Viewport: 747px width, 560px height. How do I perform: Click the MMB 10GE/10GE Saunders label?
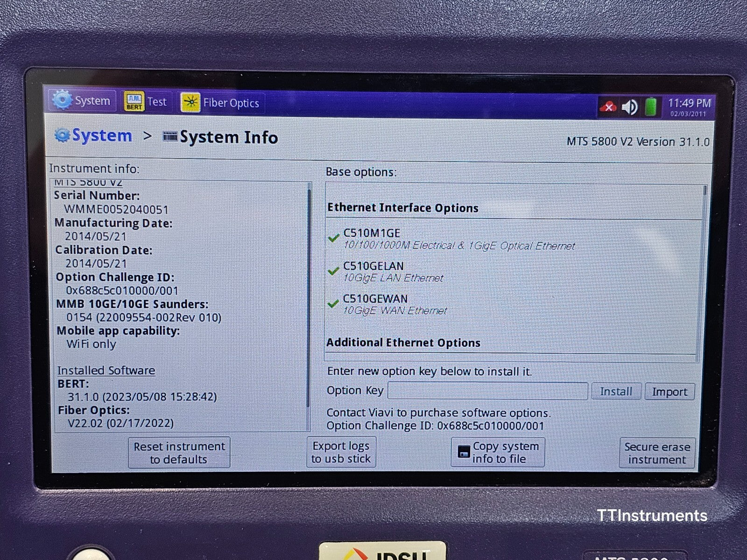132,304
